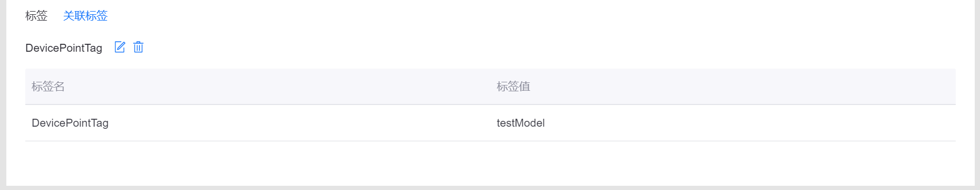Click the 标签值 column header
980x190 pixels.
click(513, 87)
